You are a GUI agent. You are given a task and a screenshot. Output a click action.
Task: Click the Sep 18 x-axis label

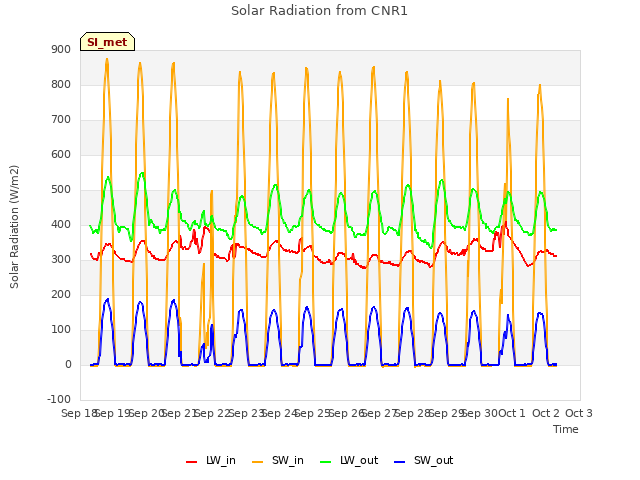[79, 413]
